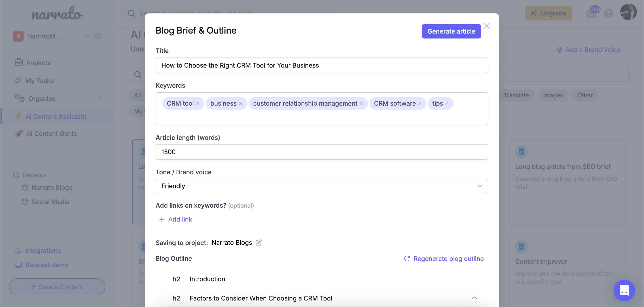Open the user profile avatar
The width and height of the screenshot is (644, 307).
tap(628, 12)
